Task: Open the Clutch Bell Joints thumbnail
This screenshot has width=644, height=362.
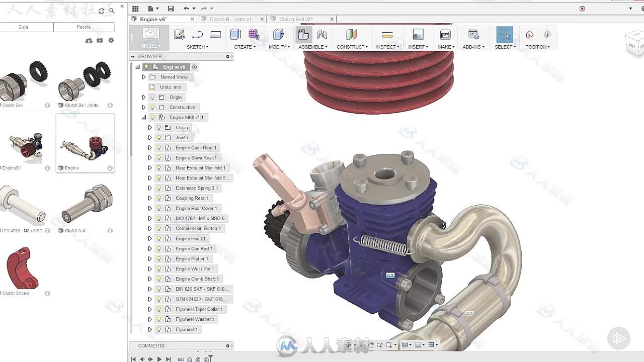Action: click(85, 80)
